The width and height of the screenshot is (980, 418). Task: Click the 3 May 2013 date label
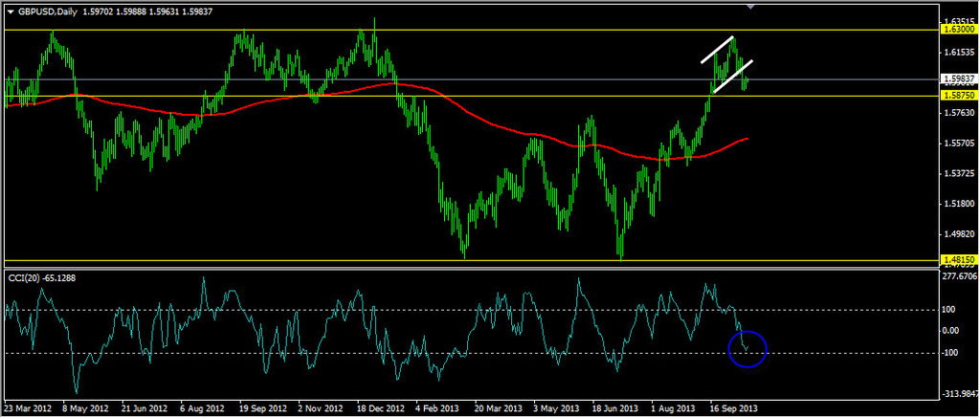557,407
